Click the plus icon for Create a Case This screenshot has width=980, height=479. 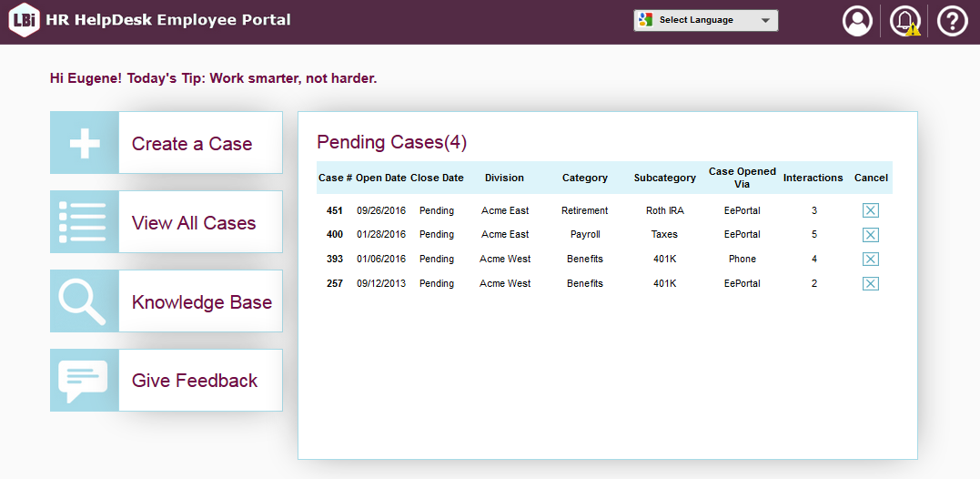(85, 143)
